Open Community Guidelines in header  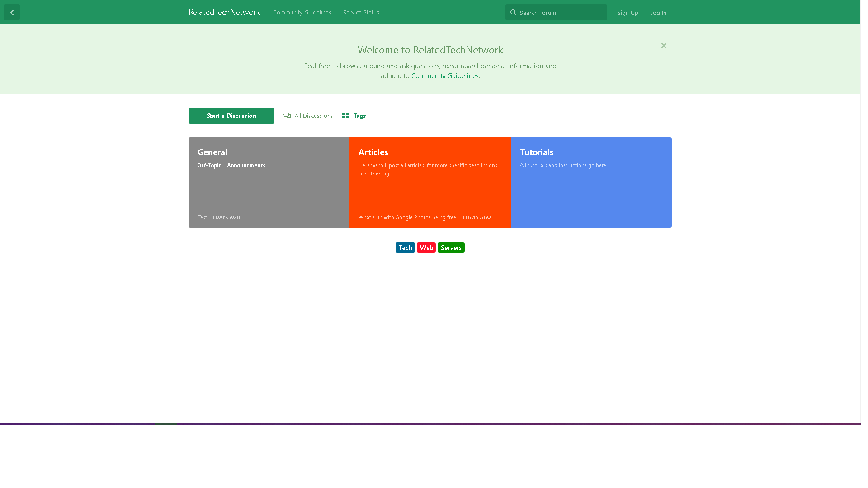[x=302, y=13]
